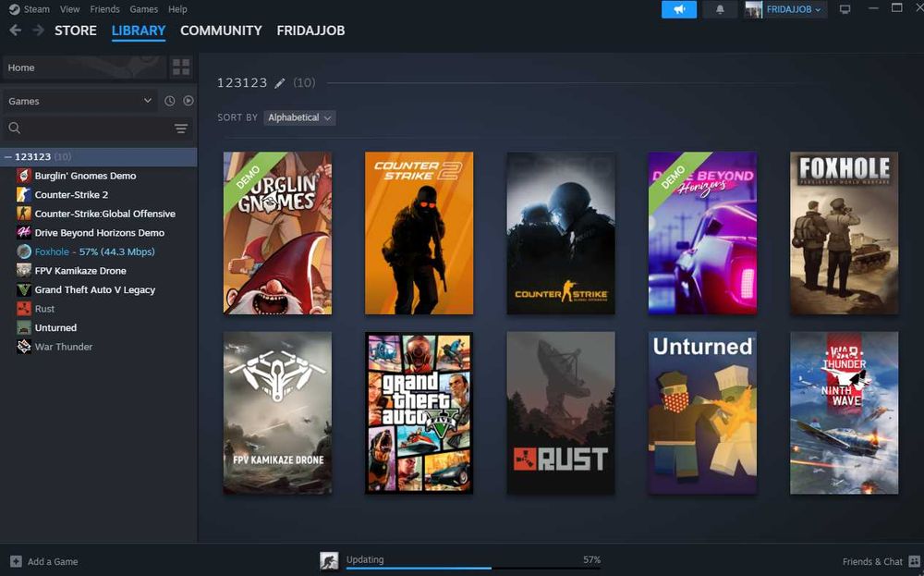Select Counter-Strike:Global Offensive list text
This screenshot has height=576, width=924.
[105, 214]
